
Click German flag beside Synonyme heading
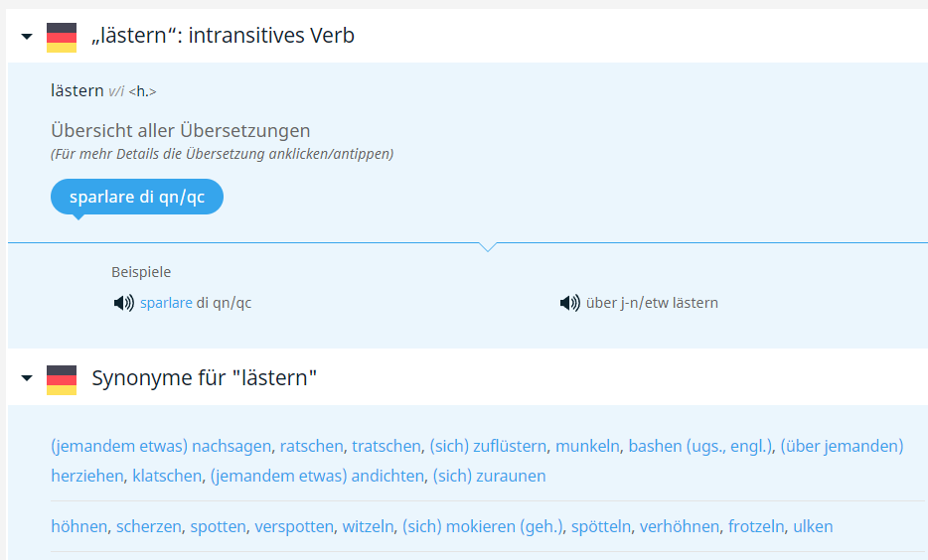click(x=62, y=378)
